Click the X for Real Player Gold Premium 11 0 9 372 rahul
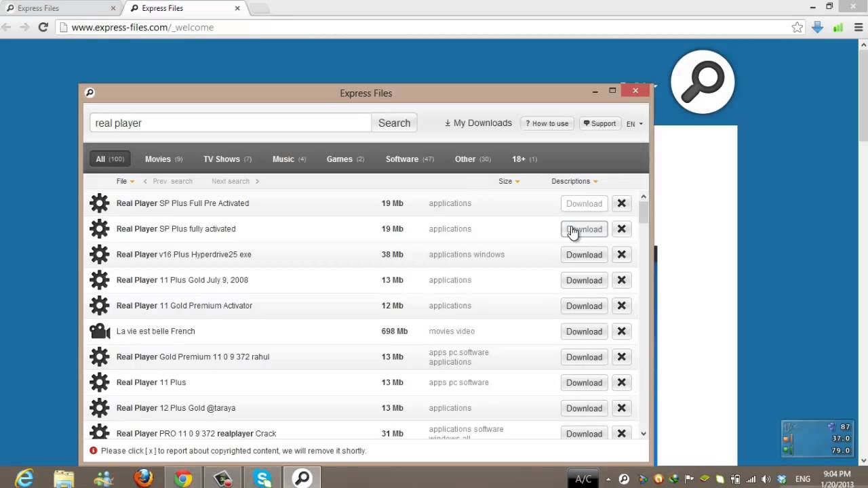The width and height of the screenshot is (868, 488). tap(621, 357)
